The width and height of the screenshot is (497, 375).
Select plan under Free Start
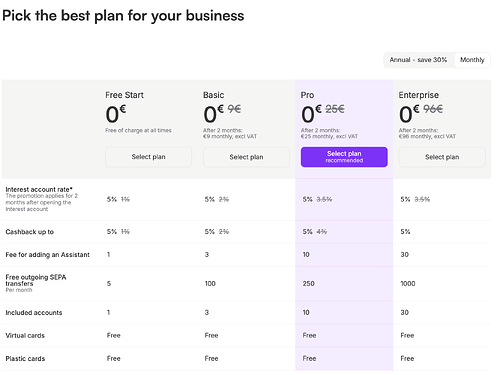(x=148, y=157)
